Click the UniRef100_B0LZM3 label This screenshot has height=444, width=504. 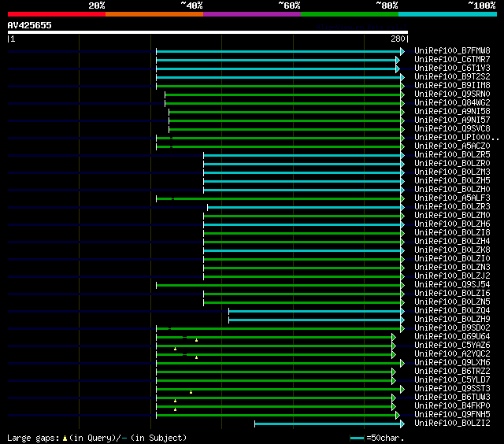452,172
